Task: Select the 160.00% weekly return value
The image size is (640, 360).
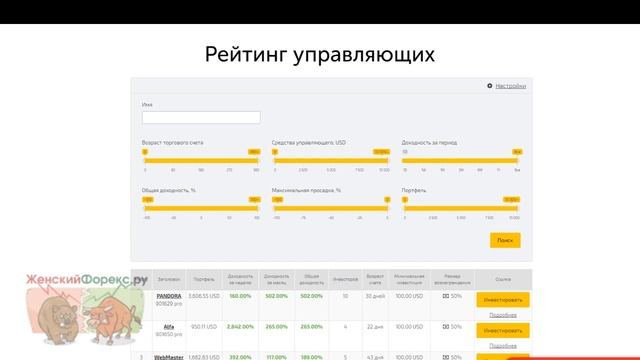Action: coord(240,296)
